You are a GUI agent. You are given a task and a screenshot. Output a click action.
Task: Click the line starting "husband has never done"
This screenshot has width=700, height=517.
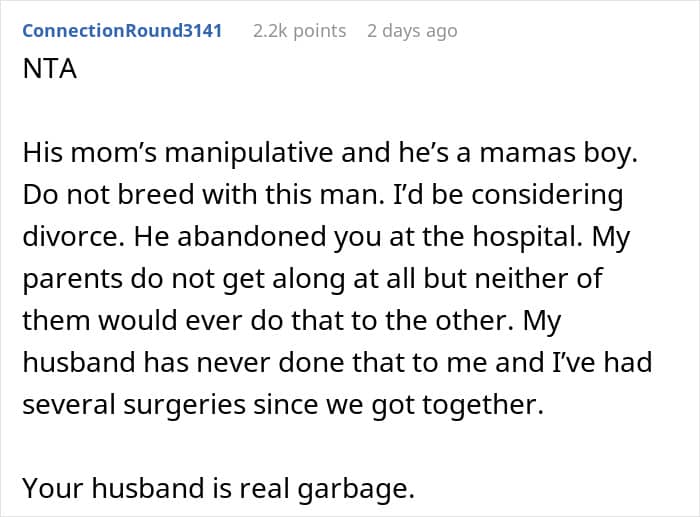pos(337,362)
